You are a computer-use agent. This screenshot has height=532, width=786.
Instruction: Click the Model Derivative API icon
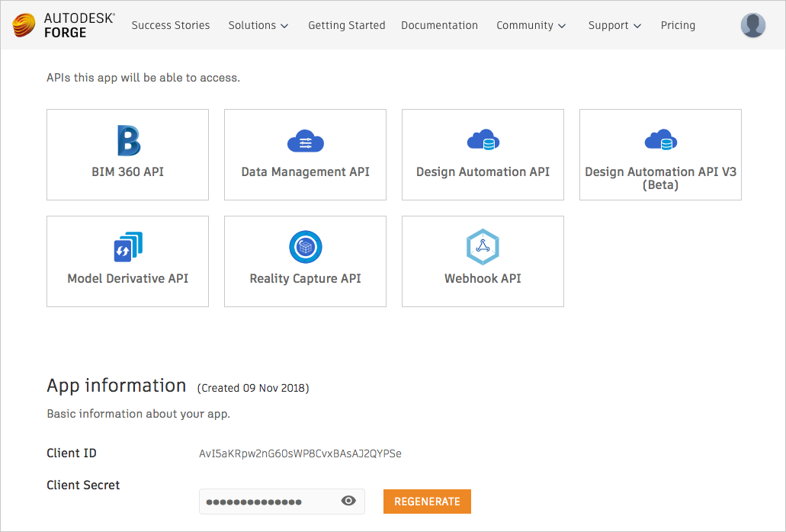pyautogui.click(x=128, y=248)
